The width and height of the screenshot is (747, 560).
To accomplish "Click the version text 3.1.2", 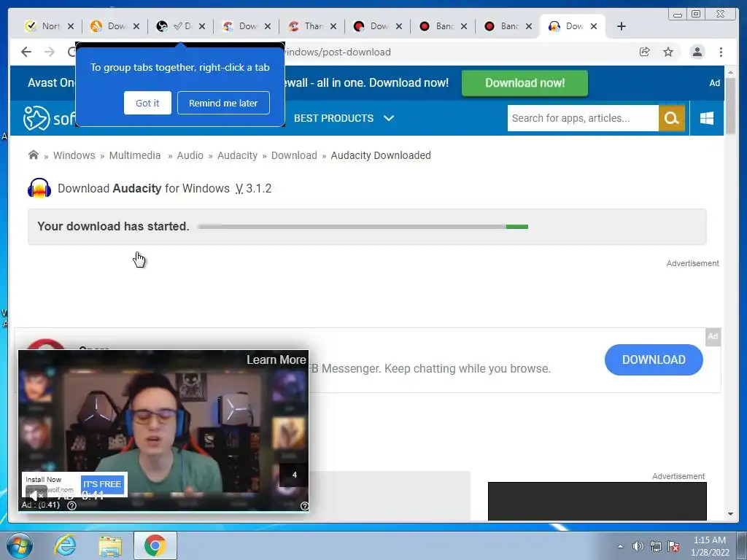I will (259, 188).
